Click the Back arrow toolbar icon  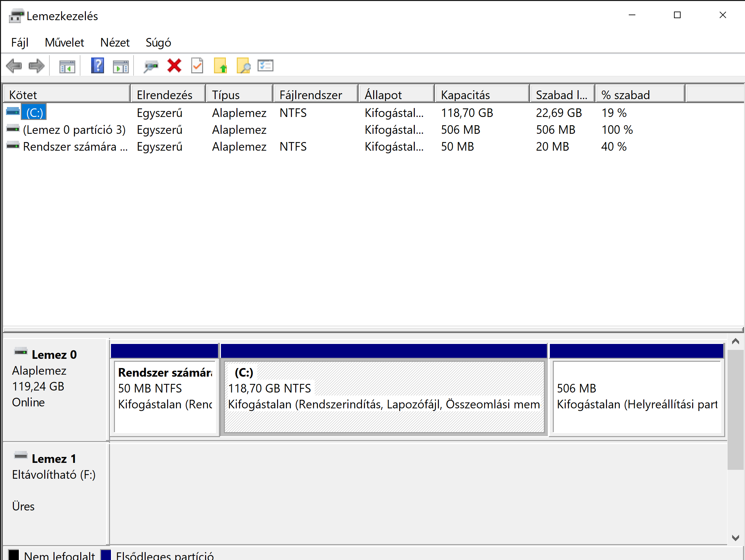(x=14, y=66)
